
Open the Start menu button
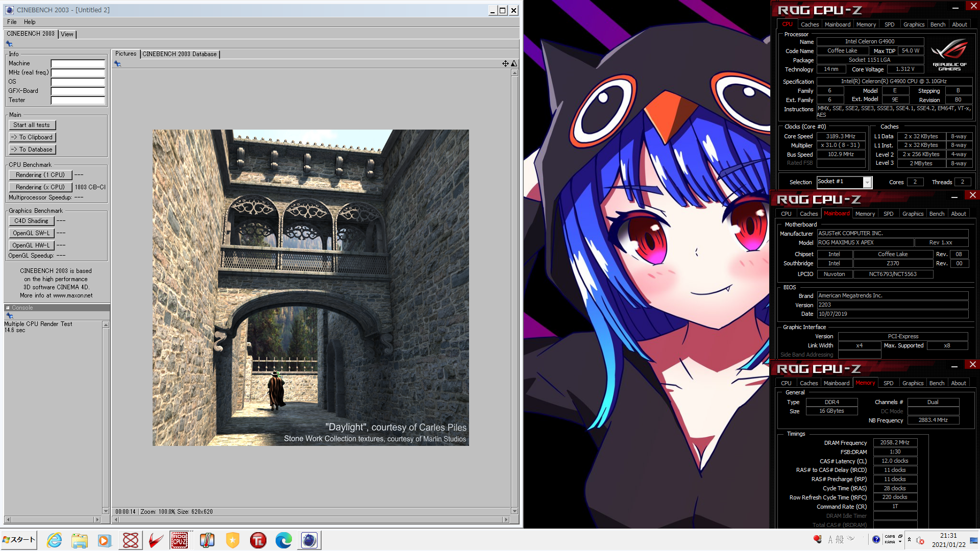point(19,540)
